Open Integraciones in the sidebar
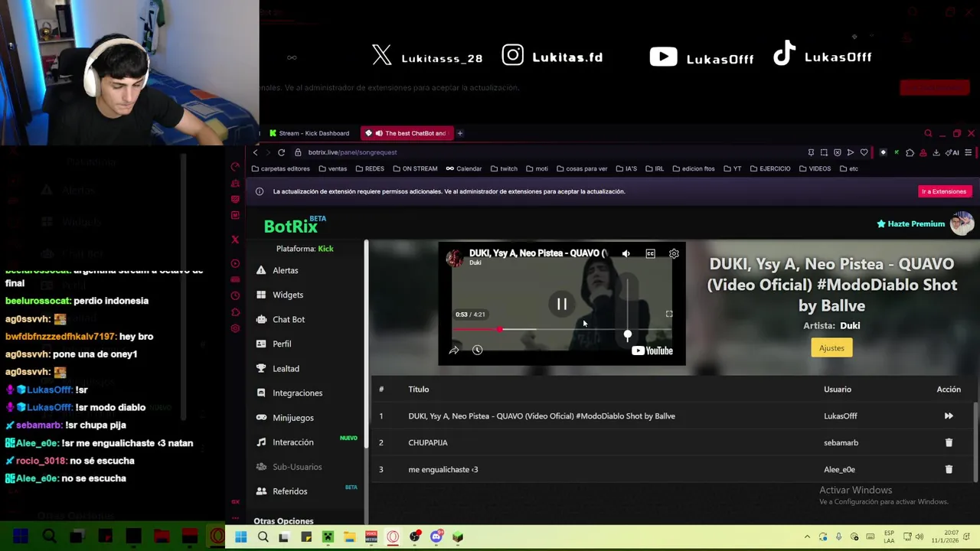 coord(297,393)
